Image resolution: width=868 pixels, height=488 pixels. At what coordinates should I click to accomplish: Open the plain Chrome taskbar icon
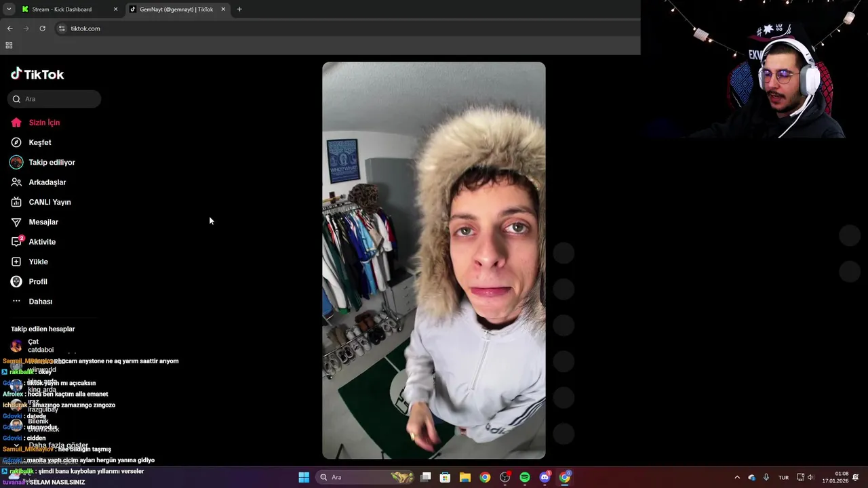(x=485, y=477)
